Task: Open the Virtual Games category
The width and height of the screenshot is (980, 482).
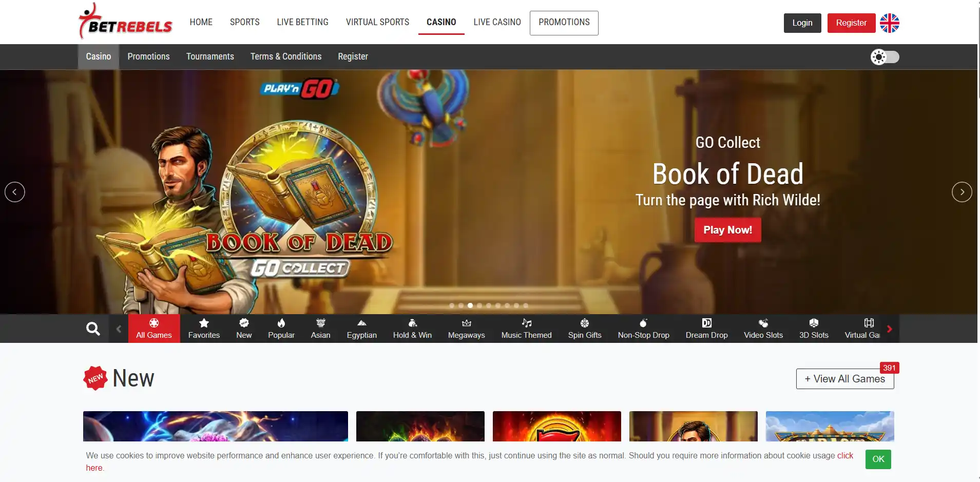Action: pos(862,329)
